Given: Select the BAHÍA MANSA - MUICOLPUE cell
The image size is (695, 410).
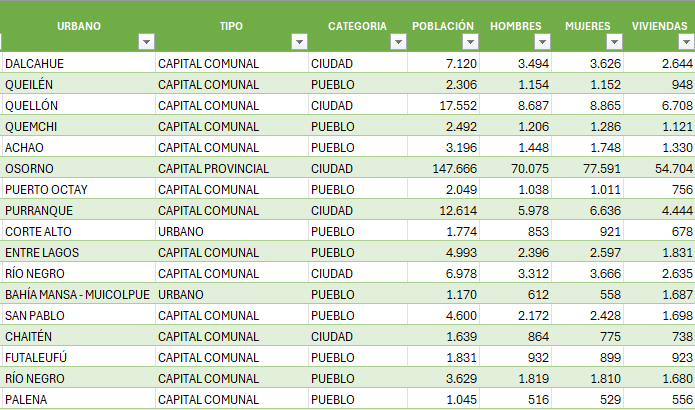Looking at the screenshot, I should pyautogui.click(x=78, y=294).
